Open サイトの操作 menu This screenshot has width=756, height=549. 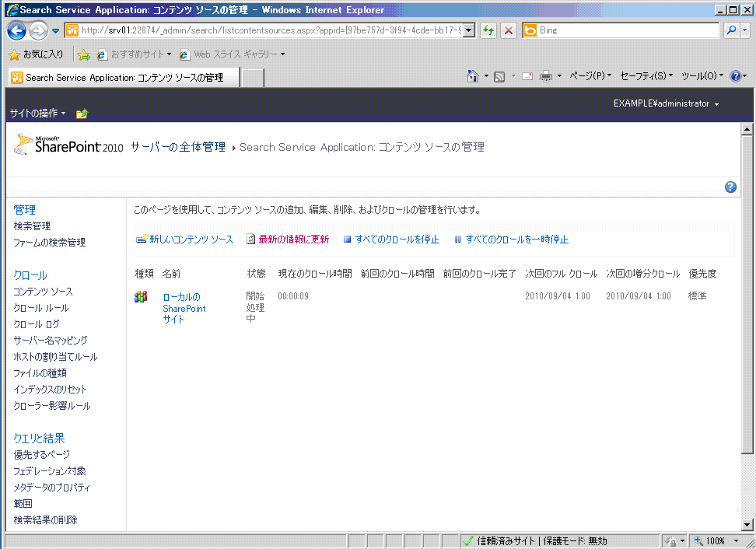[37, 114]
